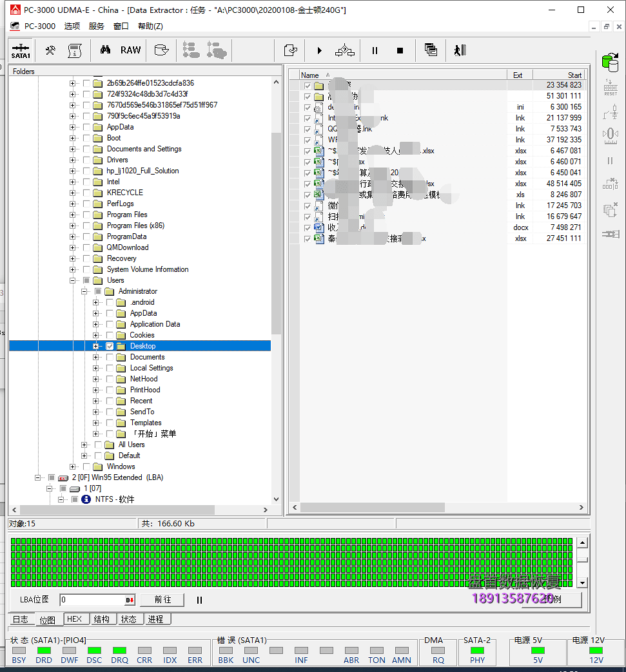
Task: Check the AppData folder under Administrator
Action: click(110, 313)
